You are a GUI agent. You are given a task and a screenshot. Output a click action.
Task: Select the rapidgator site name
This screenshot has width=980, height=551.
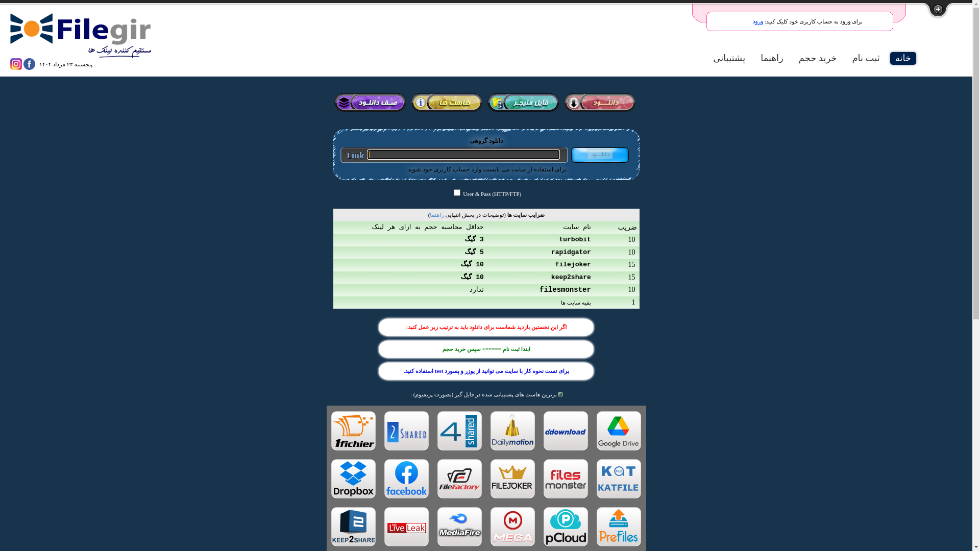[571, 252]
